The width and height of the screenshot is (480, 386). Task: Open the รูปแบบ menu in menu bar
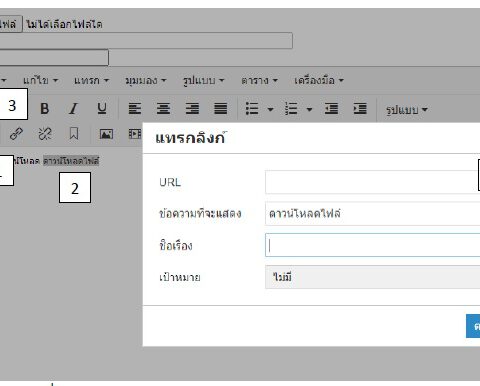tap(203, 80)
